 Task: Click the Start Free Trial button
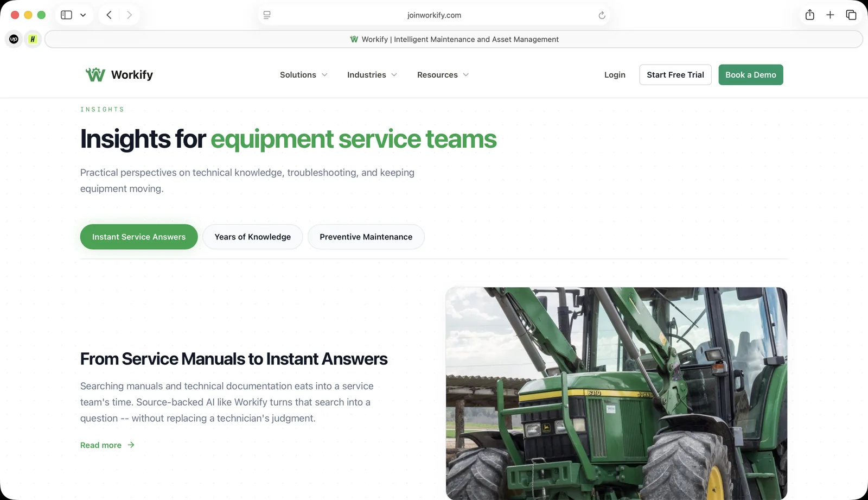[675, 75]
